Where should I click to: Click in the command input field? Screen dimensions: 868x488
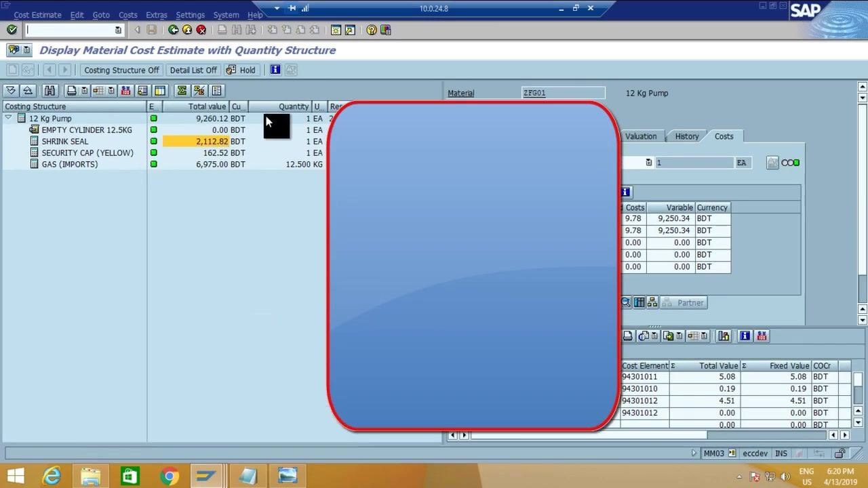[70, 30]
